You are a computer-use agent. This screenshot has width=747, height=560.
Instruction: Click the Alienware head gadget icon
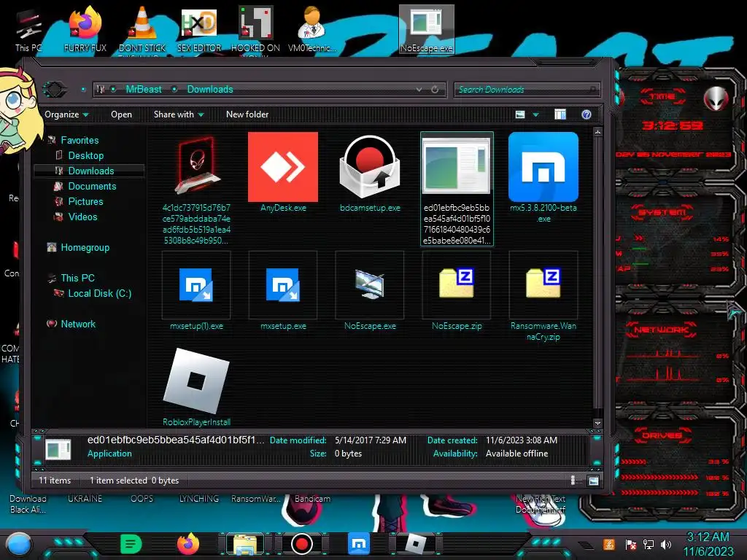tap(716, 99)
